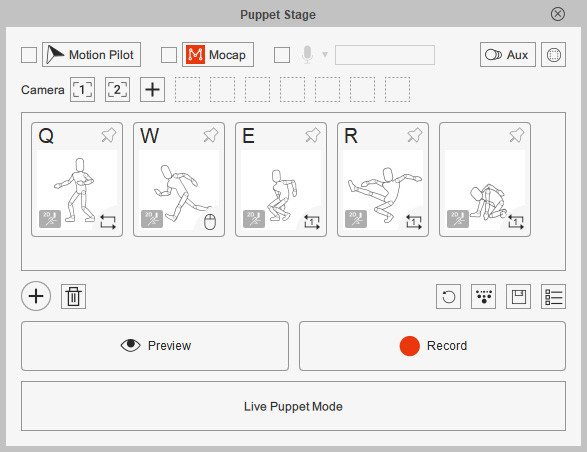This screenshot has width=587, height=452.
Task: Pin the Q motion card
Action: 109,135
